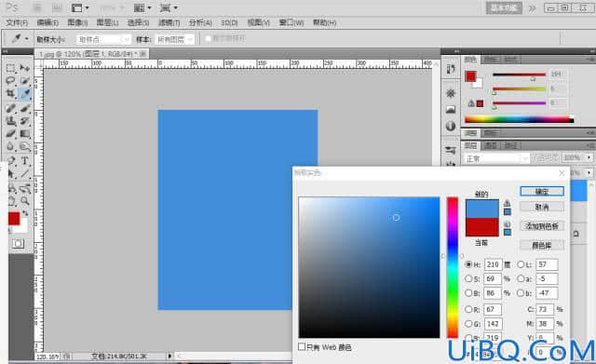Image resolution: width=596 pixels, height=364 pixels.
Task: Swap foreground and background colors arrow
Action: 25,213
